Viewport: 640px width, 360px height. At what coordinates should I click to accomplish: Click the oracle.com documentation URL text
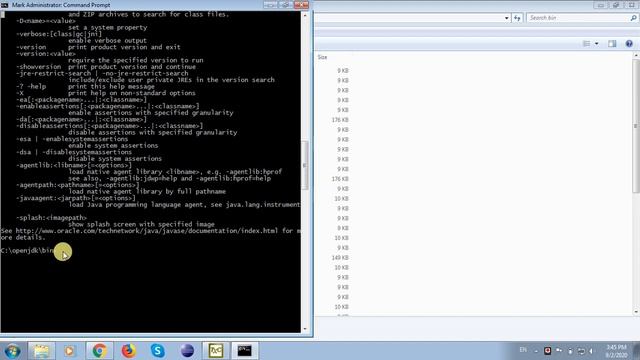pos(147,231)
